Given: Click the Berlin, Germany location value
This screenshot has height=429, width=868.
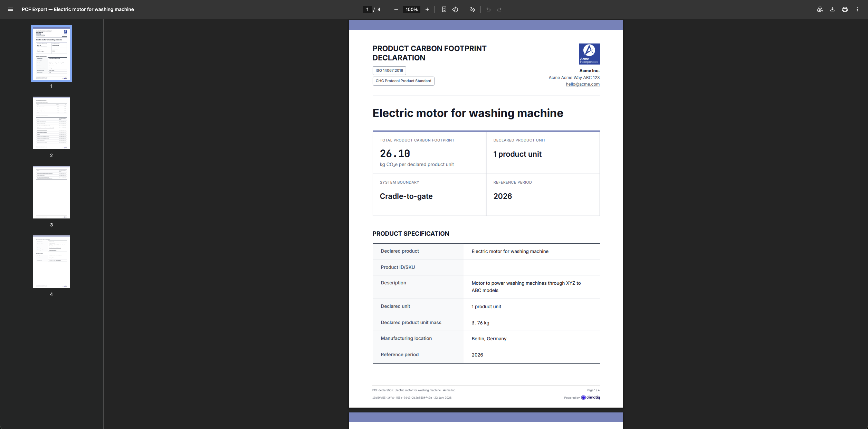Looking at the screenshot, I should pos(489,339).
